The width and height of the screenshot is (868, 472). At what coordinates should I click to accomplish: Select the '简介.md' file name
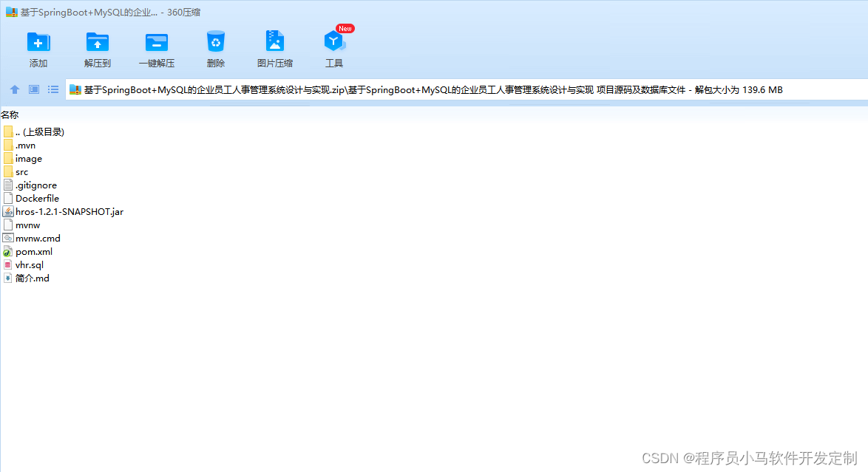tap(32, 278)
